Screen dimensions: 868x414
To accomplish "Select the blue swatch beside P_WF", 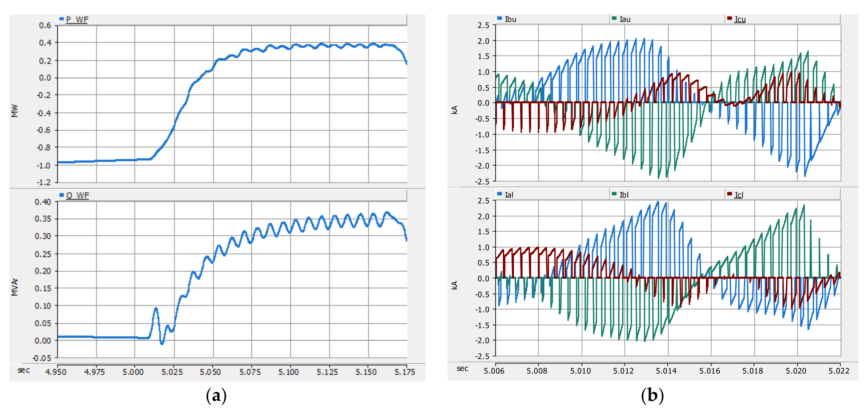I will pos(62,19).
